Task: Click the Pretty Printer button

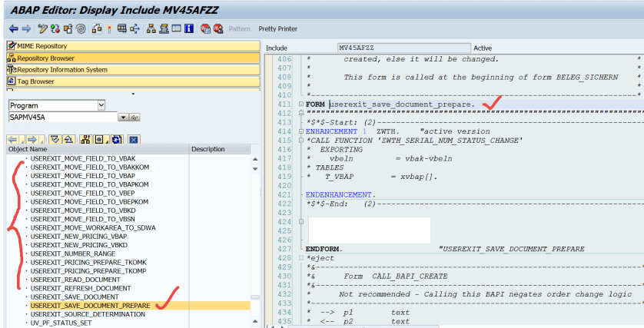Action: (x=277, y=29)
